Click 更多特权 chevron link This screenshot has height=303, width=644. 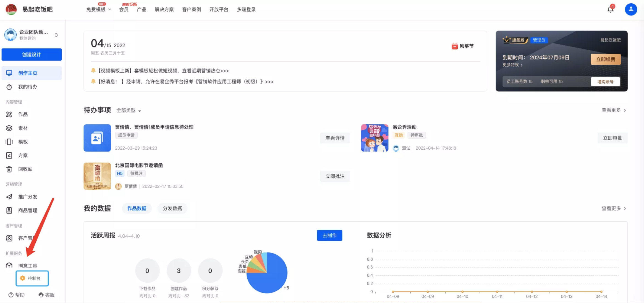pyautogui.click(x=513, y=65)
